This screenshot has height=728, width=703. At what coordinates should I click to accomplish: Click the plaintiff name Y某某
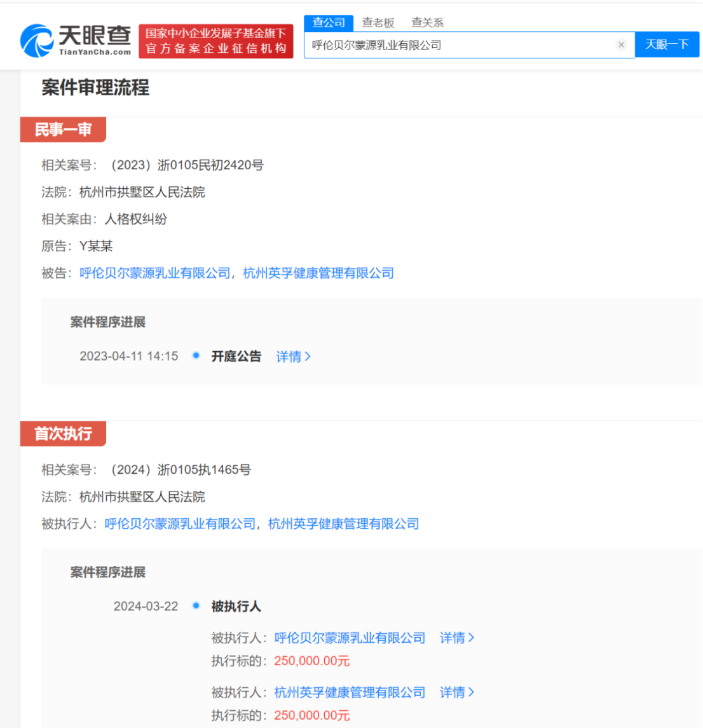click(x=96, y=246)
